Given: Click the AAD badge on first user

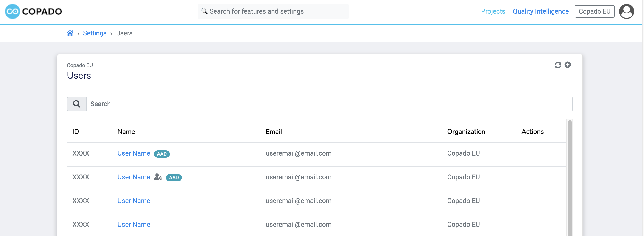Looking at the screenshot, I should coord(161,153).
